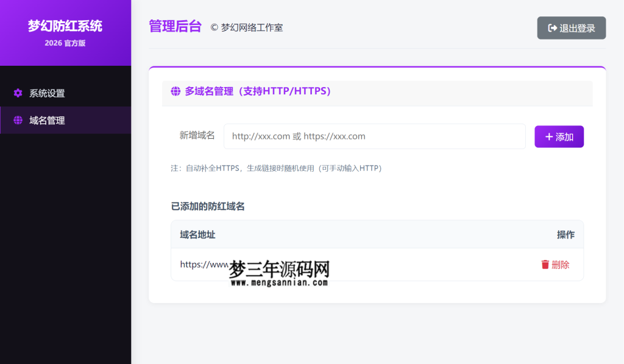The height and width of the screenshot is (364, 624).
Task: Click the globe icon in the 多域名管理 header
Action: point(175,91)
